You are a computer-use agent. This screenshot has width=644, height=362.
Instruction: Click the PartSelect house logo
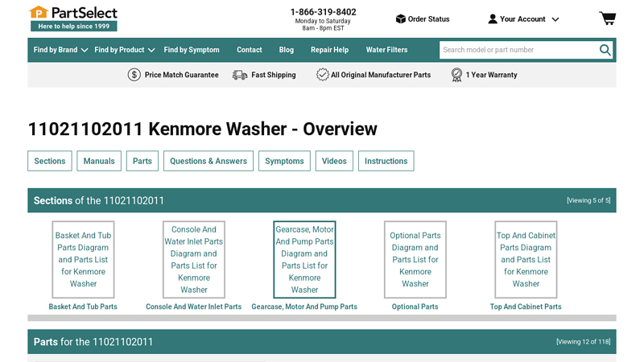[38, 12]
